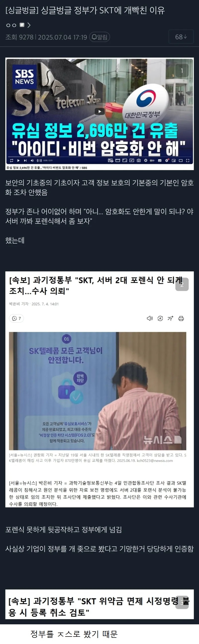Toggle the video volume speaker icon
199x644 pixels.
click(32, 161)
